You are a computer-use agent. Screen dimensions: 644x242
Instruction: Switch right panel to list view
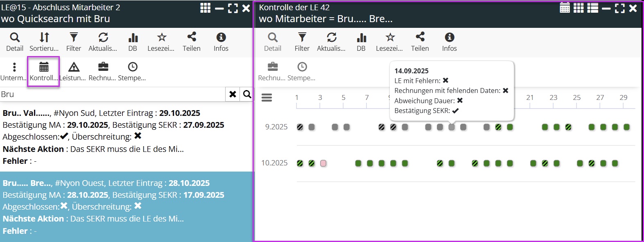tap(592, 8)
